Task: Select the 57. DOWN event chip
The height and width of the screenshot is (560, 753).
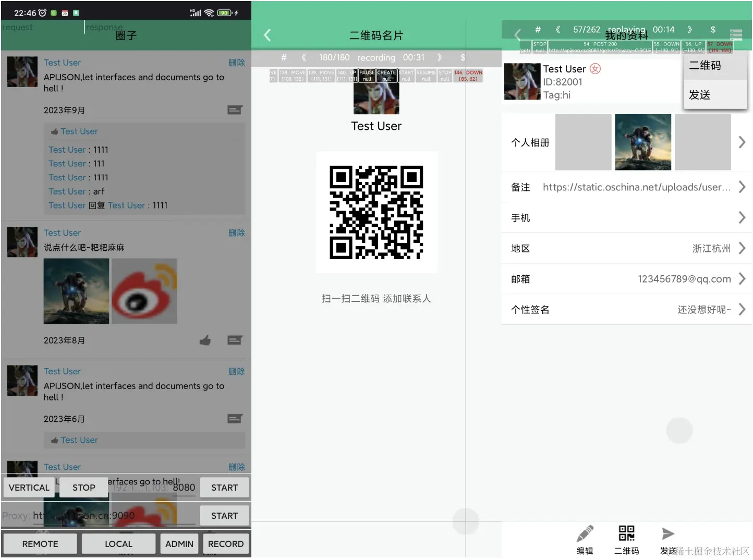Action: click(720, 47)
